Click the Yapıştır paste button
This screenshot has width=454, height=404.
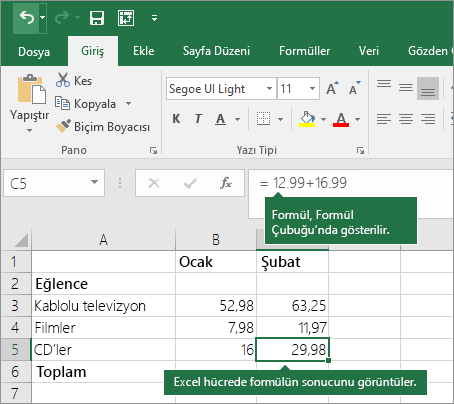point(29,103)
